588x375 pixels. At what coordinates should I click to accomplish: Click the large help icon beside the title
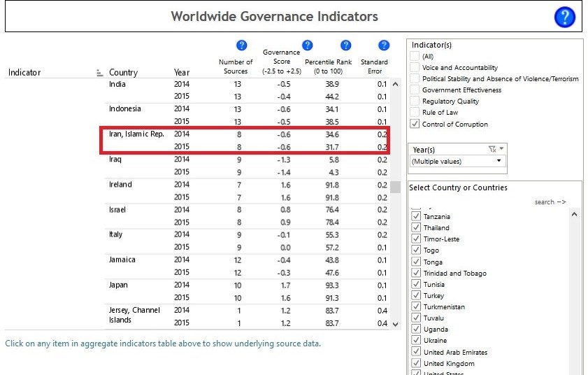click(564, 17)
